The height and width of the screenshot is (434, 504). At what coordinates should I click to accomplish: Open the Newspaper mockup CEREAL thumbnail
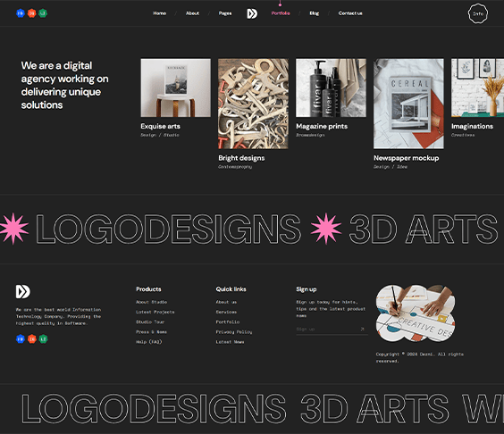tap(408, 104)
